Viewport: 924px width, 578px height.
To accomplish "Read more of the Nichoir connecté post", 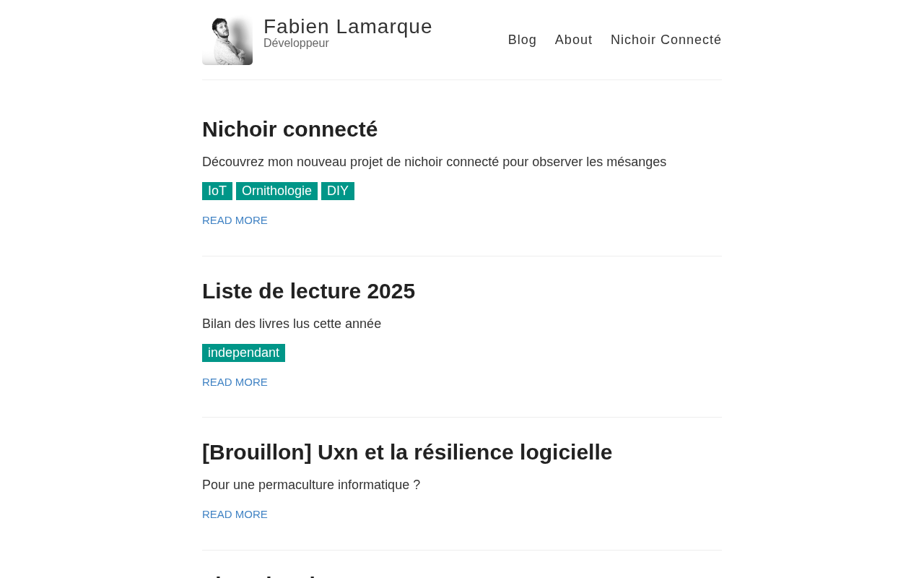I will coord(235,220).
